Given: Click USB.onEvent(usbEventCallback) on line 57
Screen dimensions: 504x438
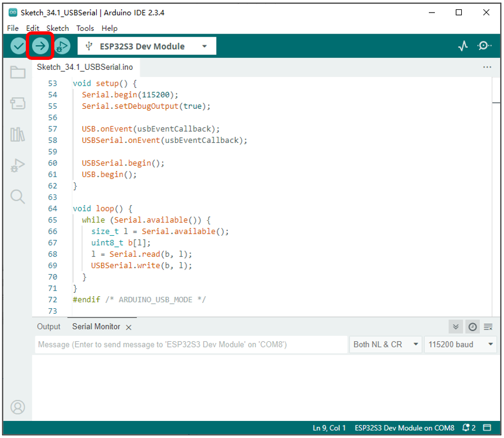Looking at the screenshot, I should click(151, 129).
